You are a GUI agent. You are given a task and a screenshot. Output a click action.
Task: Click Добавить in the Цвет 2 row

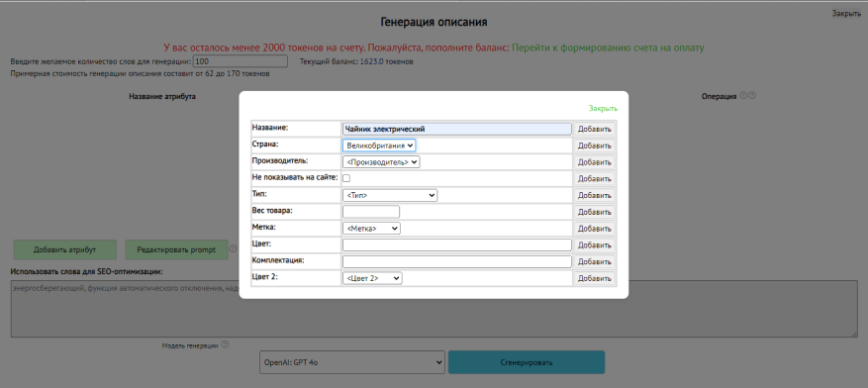[x=595, y=278]
